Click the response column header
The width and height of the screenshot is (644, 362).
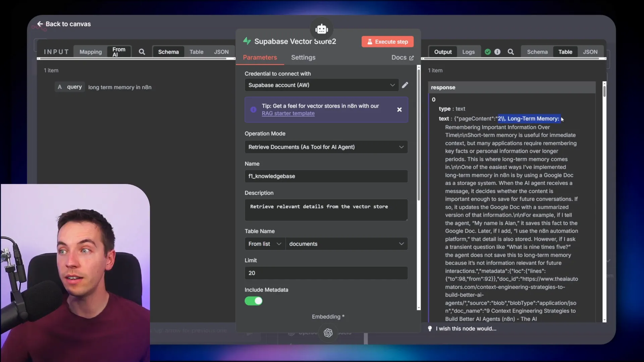point(512,87)
